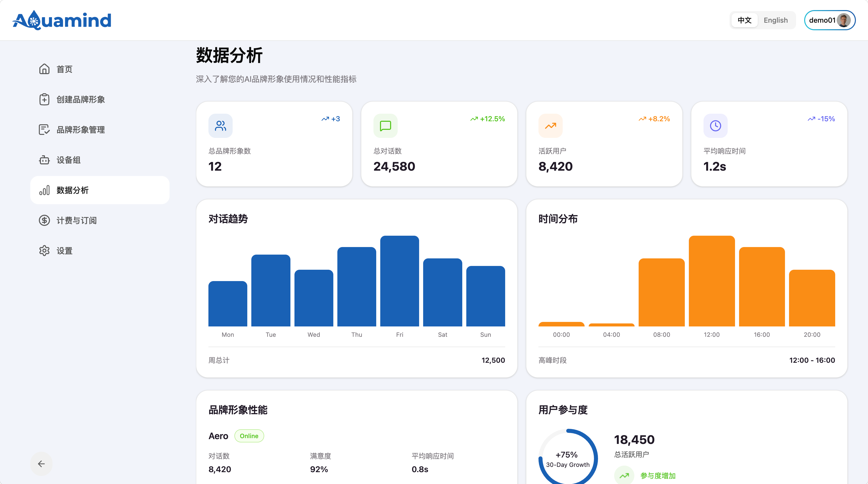Click the peak period 12:00 - 16:00 value
Screen dimensions: 868x484
tap(812, 360)
